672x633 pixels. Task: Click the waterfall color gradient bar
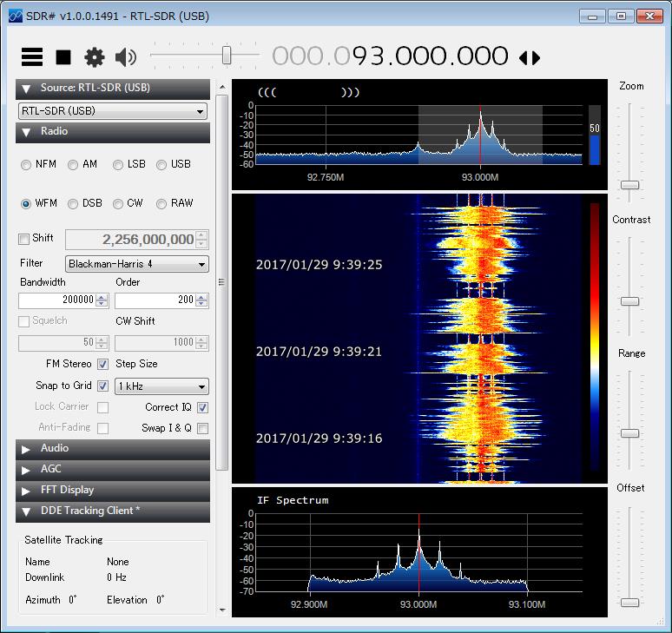(x=595, y=337)
